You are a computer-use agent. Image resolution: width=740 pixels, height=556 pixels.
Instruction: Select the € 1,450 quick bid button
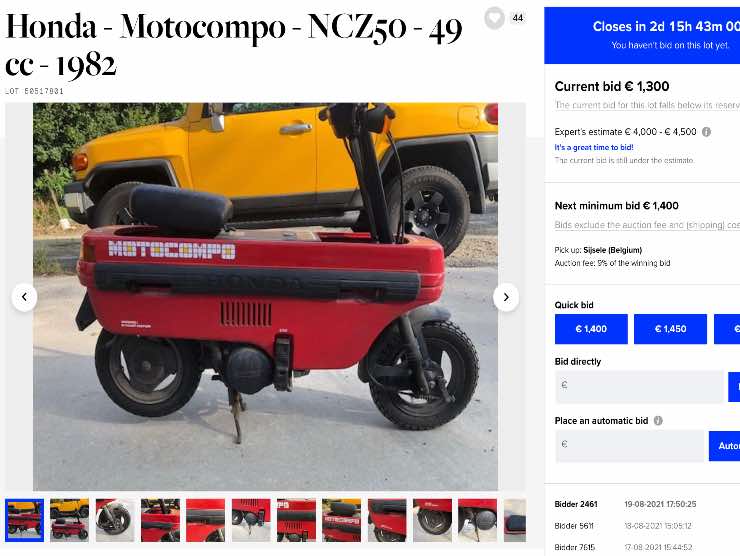[x=670, y=329]
